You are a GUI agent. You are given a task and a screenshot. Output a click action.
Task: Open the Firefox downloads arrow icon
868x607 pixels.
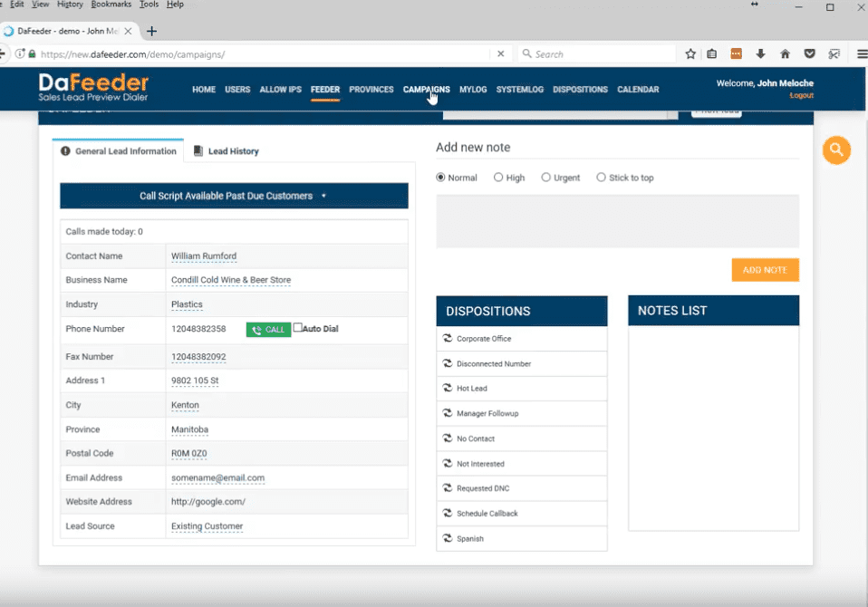click(760, 54)
